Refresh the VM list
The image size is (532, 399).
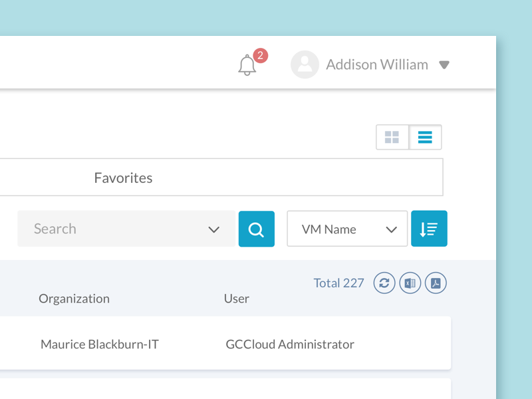point(384,283)
